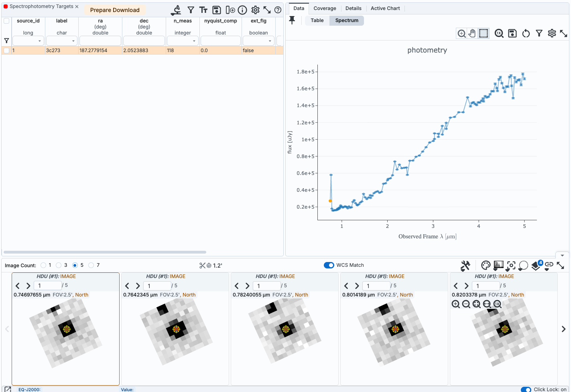Reset the chart zoom to 1x
The height and width of the screenshot is (392, 571).
(499, 34)
